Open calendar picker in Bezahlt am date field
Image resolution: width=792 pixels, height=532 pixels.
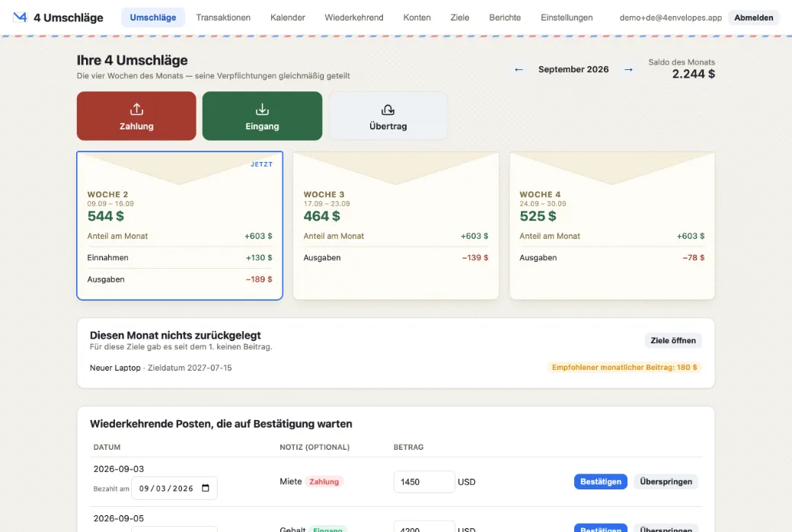click(206, 488)
